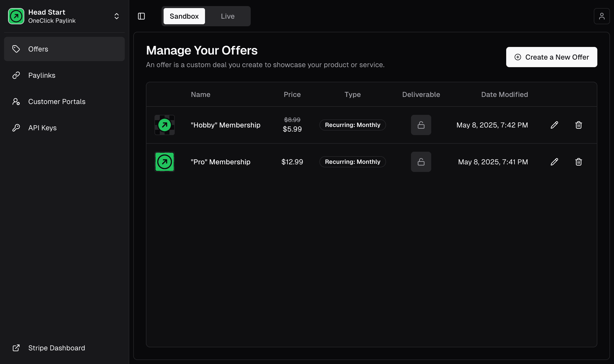
Task: Switch to Sandbox mode
Action: tap(184, 16)
